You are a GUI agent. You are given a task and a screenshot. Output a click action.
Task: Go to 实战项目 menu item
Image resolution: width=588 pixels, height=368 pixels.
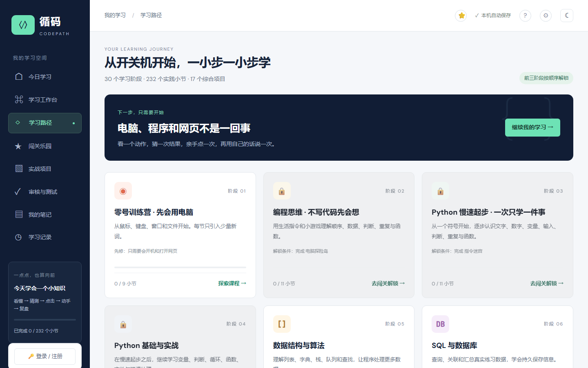pos(45,169)
